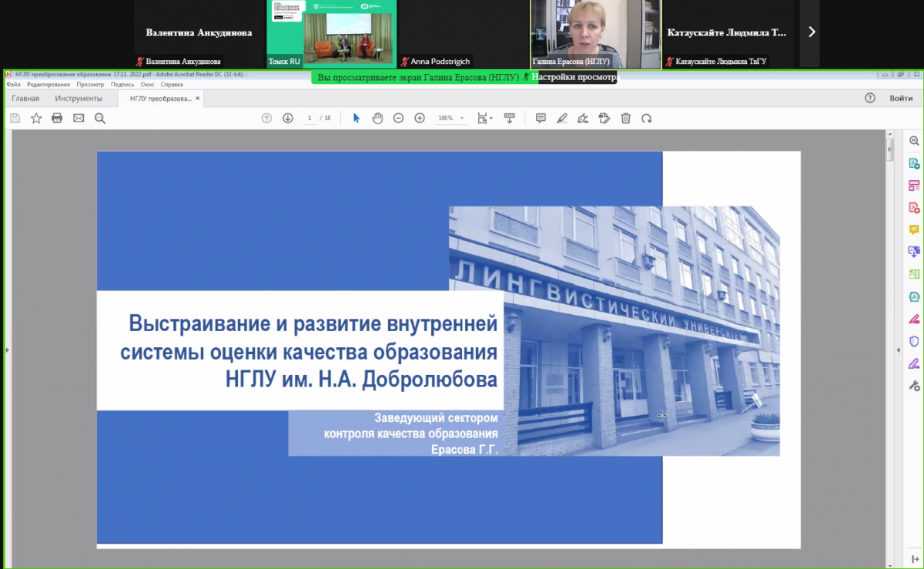Screen dimensions: 924x569
Task: Delete with the trash bin icon
Action: point(626,118)
